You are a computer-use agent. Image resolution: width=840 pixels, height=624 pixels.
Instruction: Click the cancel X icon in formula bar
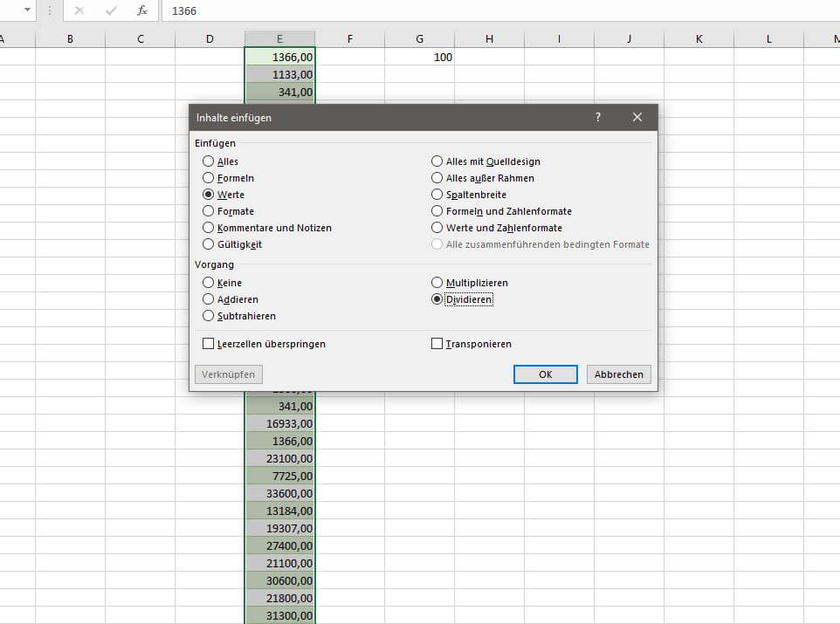(x=79, y=10)
